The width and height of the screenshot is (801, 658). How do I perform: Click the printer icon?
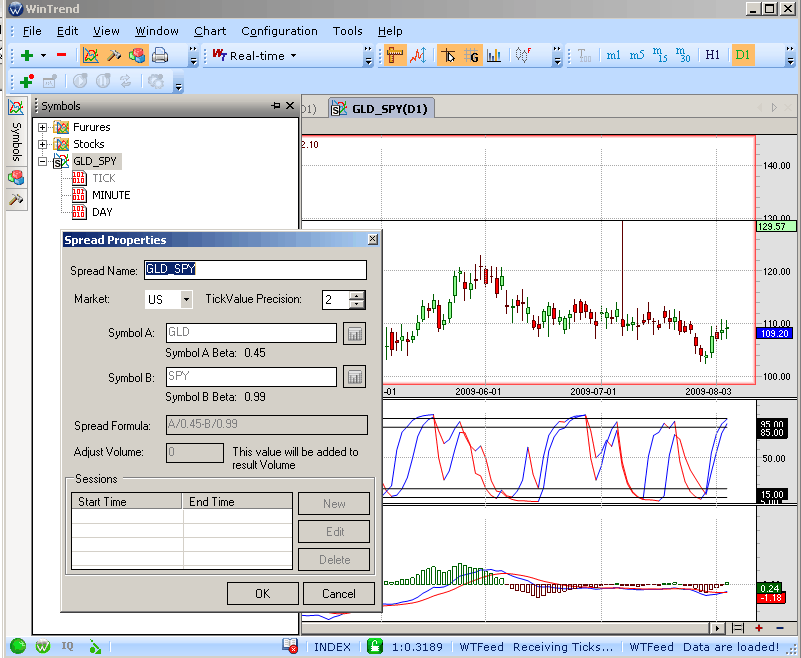coord(160,55)
